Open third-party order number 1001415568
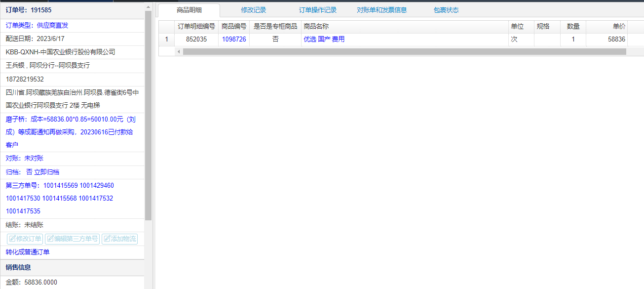644x289 pixels. pos(60,198)
